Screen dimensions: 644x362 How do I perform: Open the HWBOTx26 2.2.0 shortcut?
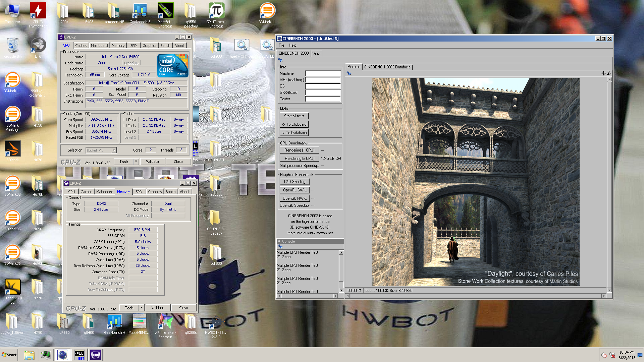[x=216, y=326]
